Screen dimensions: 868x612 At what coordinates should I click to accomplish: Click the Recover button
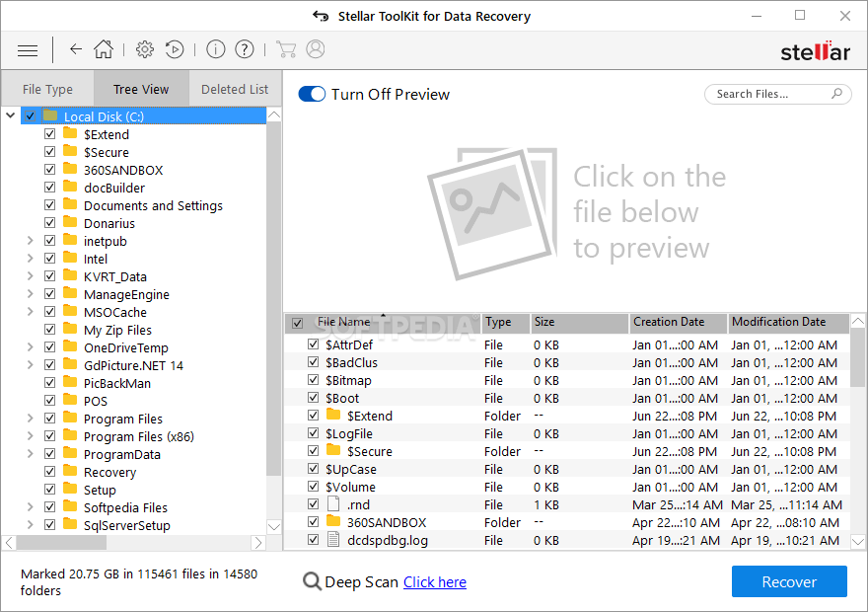tap(789, 581)
